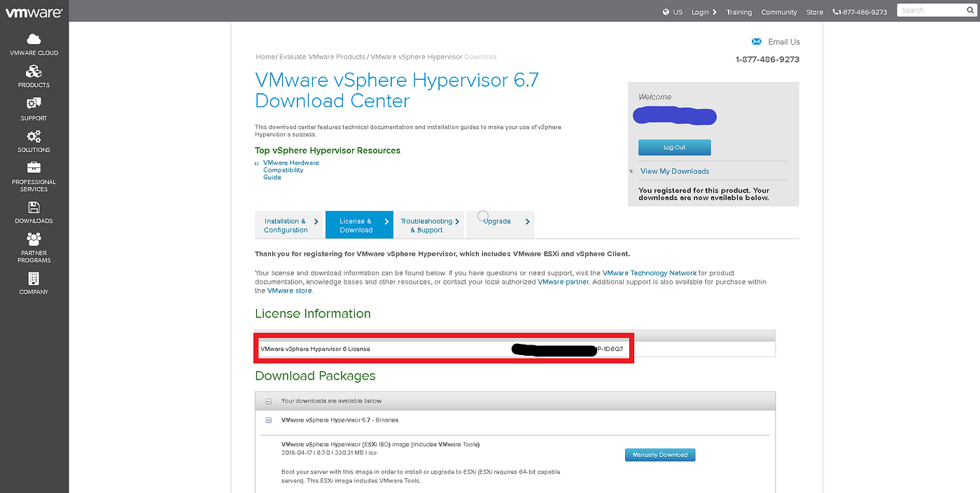The width and height of the screenshot is (980, 493).
Task: Open Training in top navigation
Action: click(739, 12)
